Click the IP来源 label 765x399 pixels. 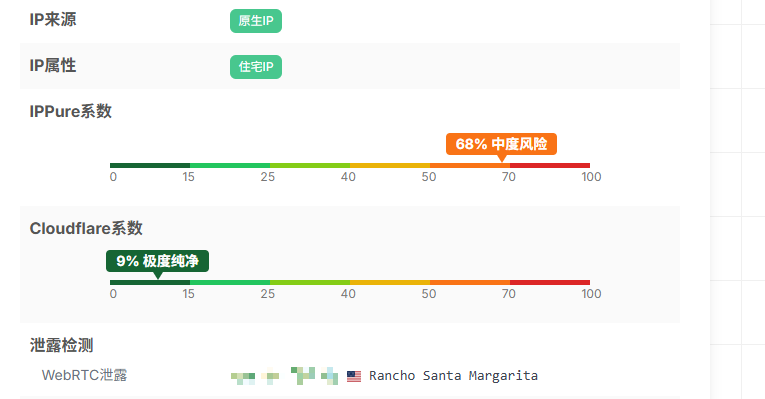click(53, 20)
